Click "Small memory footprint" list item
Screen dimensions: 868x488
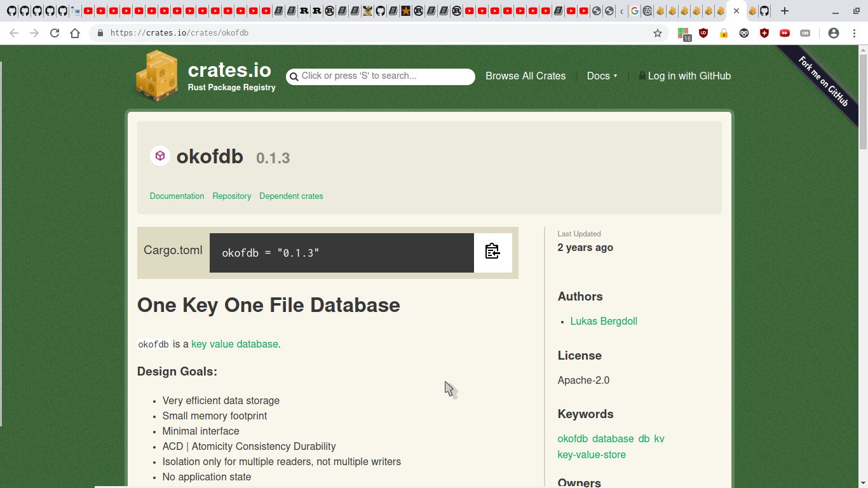[x=215, y=416]
